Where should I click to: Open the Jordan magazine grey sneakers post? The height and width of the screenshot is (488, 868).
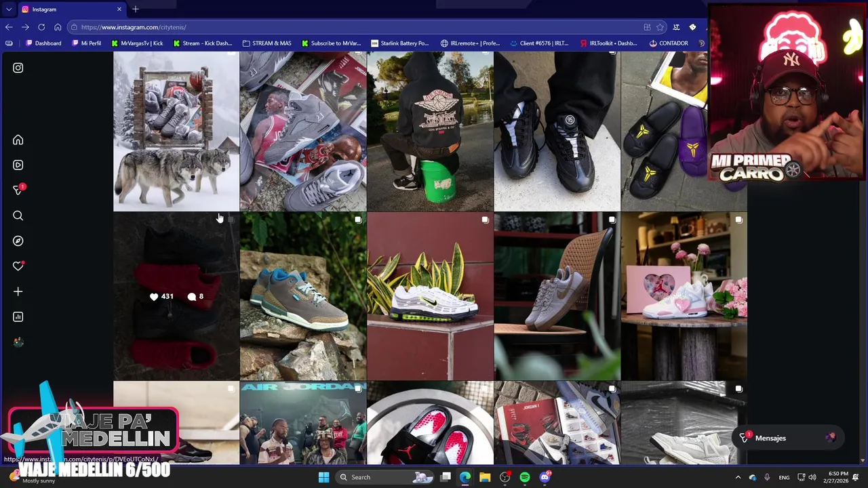tap(303, 132)
